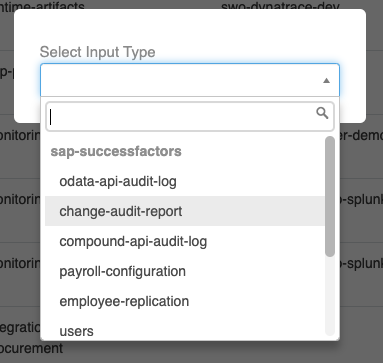Viewport: 383px width, 363px height.
Task: Click the dimmed ocurement text at the bottom
Action: point(31,348)
